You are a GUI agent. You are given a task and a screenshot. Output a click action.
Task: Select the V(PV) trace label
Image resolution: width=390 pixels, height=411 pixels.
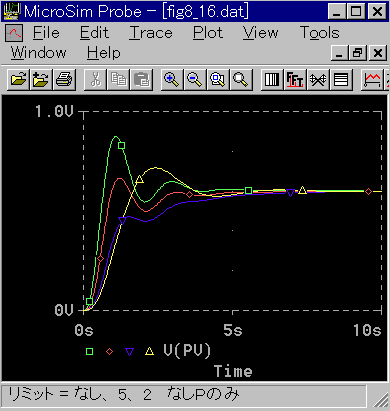pyautogui.click(x=187, y=351)
